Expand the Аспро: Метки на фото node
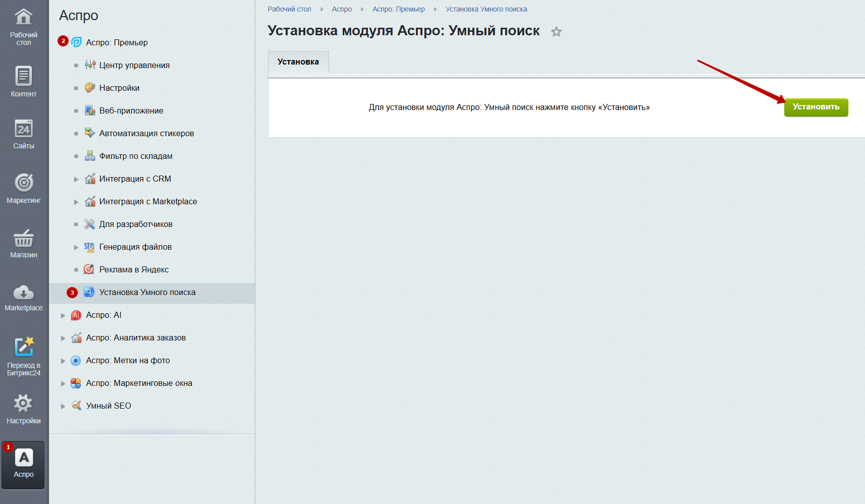Image resolution: width=865 pixels, height=504 pixels. coord(63,361)
